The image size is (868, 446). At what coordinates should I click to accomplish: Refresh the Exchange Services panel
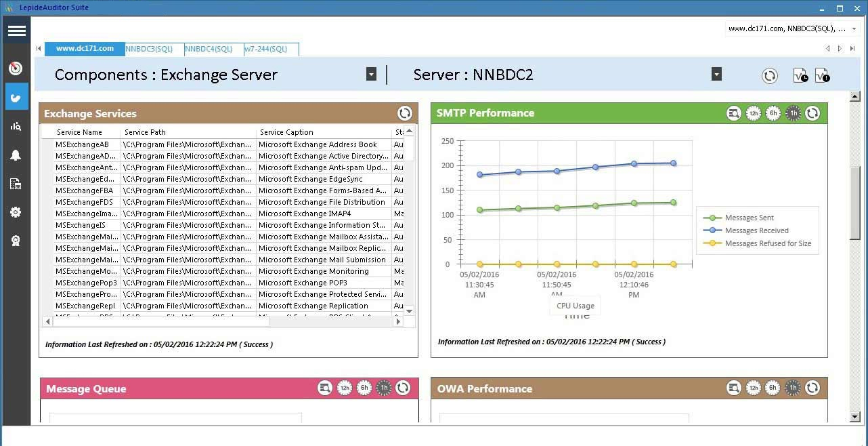pos(404,113)
